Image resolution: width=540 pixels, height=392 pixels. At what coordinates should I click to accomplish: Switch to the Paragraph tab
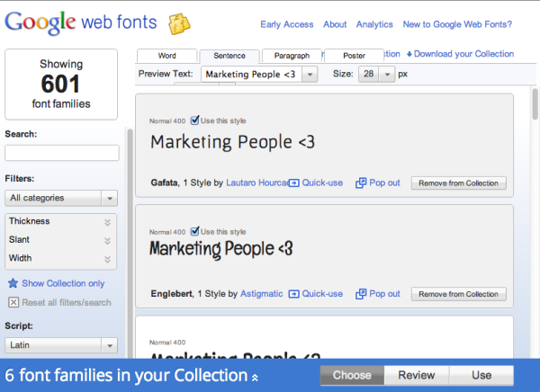pos(292,56)
